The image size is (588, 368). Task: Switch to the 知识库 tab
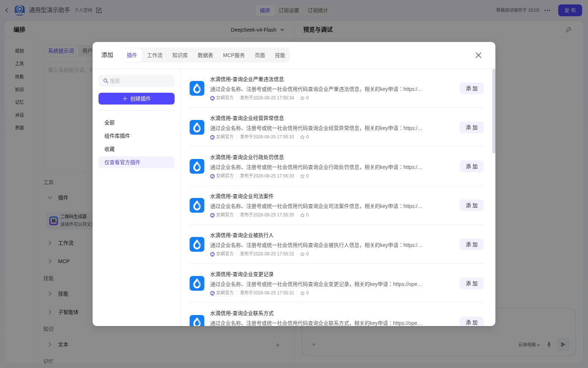180,55
